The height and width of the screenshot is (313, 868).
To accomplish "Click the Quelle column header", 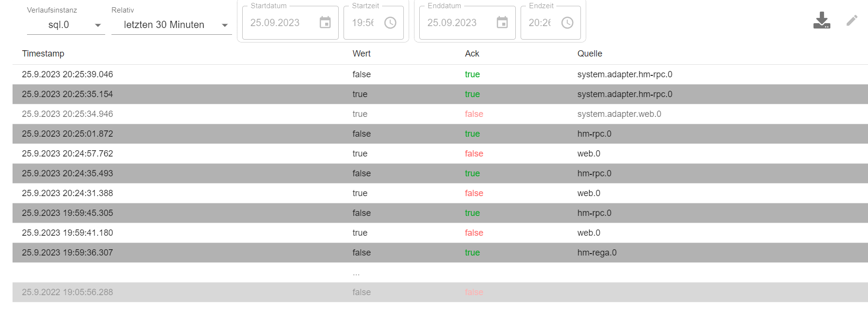I will coord(590,54).
